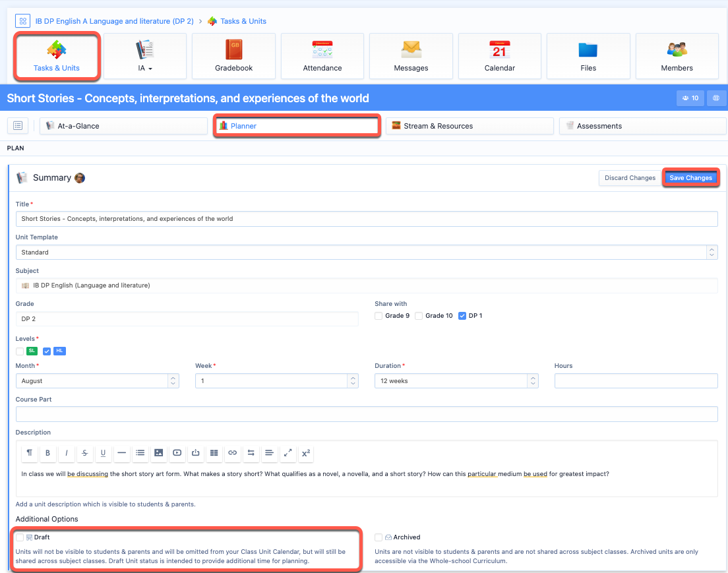Viewport: 728px width, 573px height.
Task: Switch to the Stream & Resources tab
Action: pyautogui.click(x=470, y=126)
